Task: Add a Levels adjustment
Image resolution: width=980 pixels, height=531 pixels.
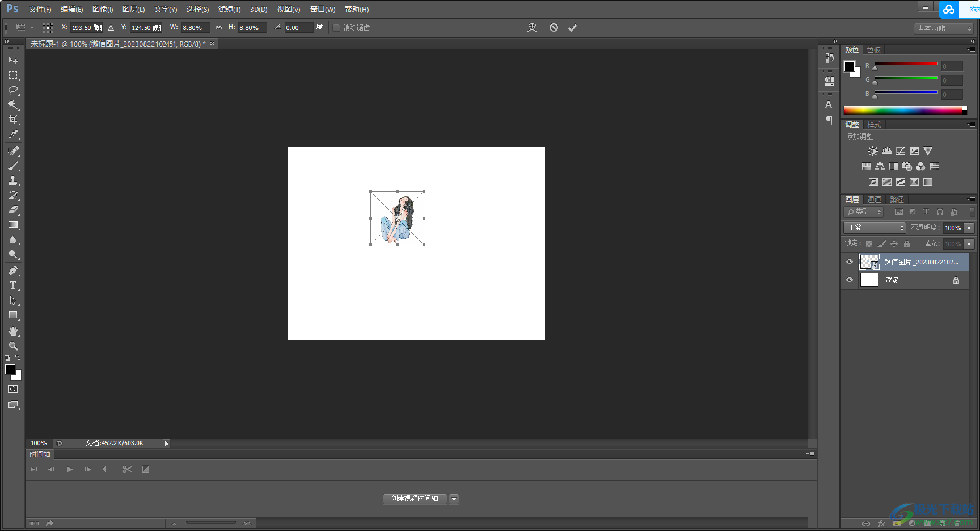Action: (886, 151)
